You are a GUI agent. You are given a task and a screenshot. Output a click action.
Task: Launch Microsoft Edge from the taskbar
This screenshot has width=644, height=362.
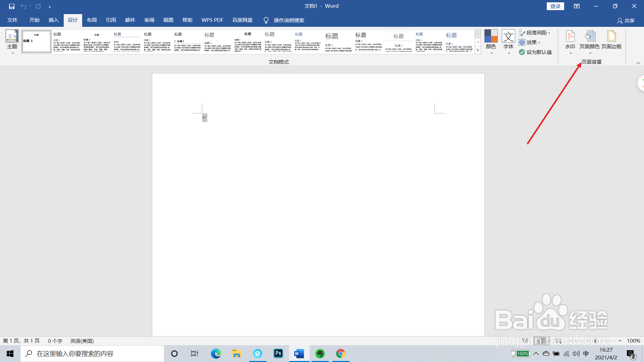click(x=216, y=354)
